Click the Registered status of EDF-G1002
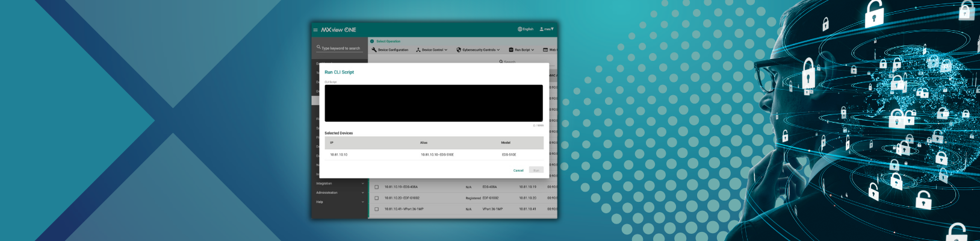The height and width of the screenshot is (241, 980). point(473,198)
